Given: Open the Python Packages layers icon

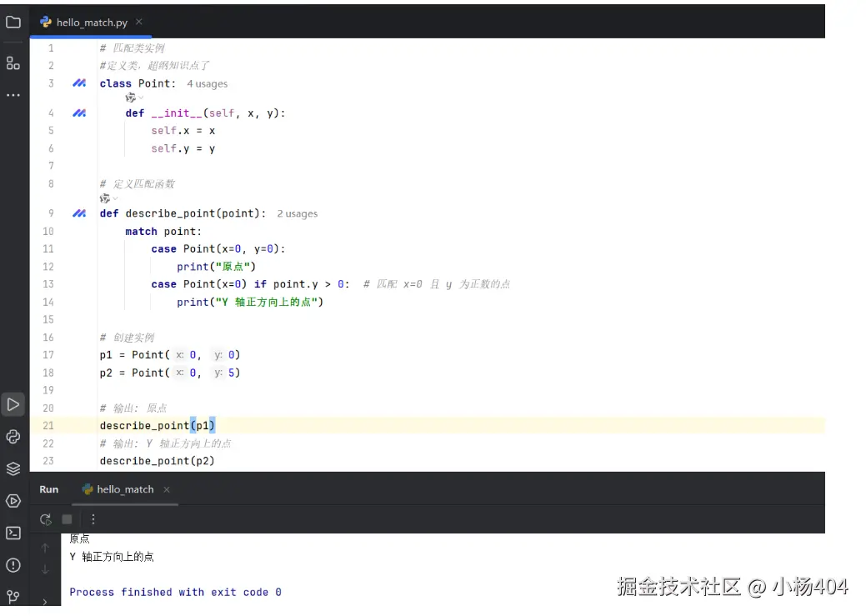Looking at the screenshot, I should coord(13,468).
